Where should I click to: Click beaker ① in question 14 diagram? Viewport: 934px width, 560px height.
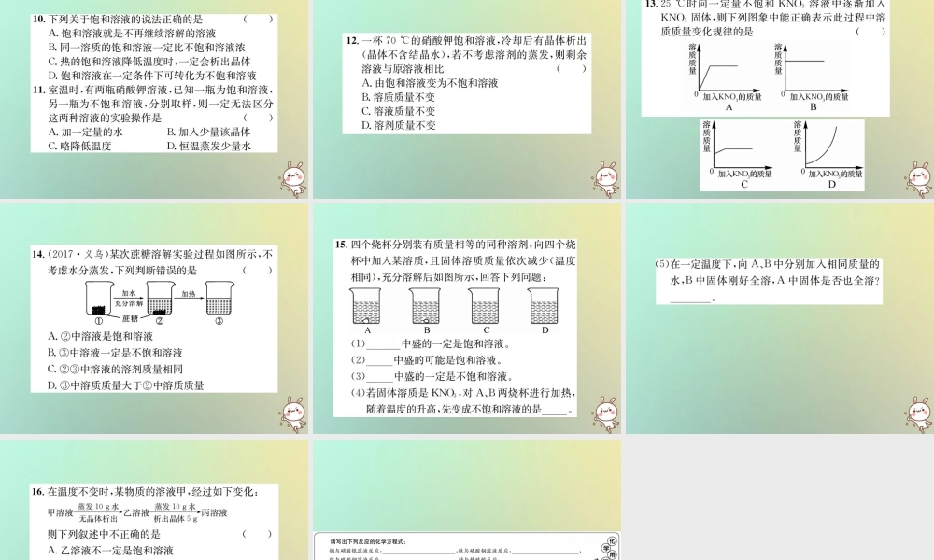click(x=100, y=298)
